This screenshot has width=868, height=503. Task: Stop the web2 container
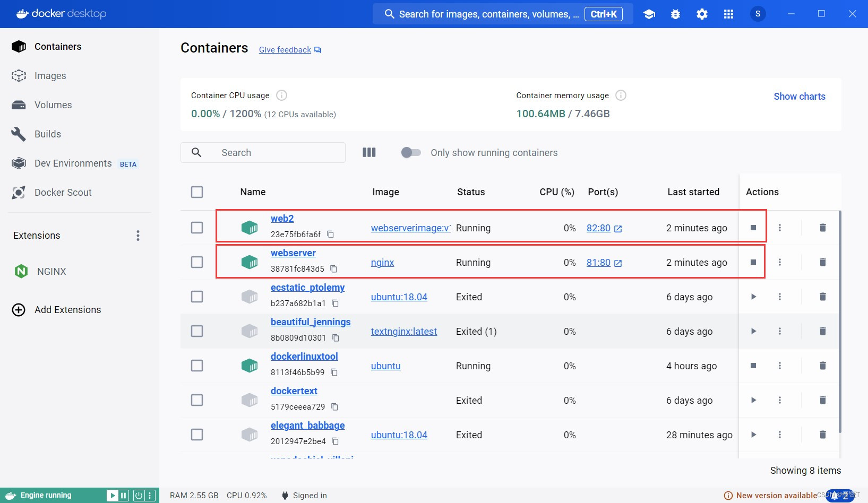[x=753, y=228]
